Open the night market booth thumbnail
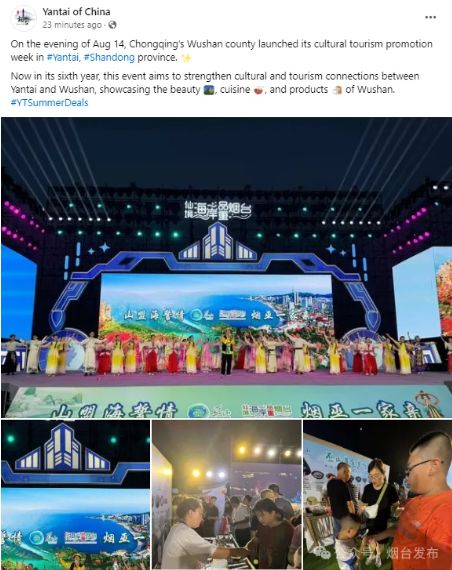 pos(227,495)
